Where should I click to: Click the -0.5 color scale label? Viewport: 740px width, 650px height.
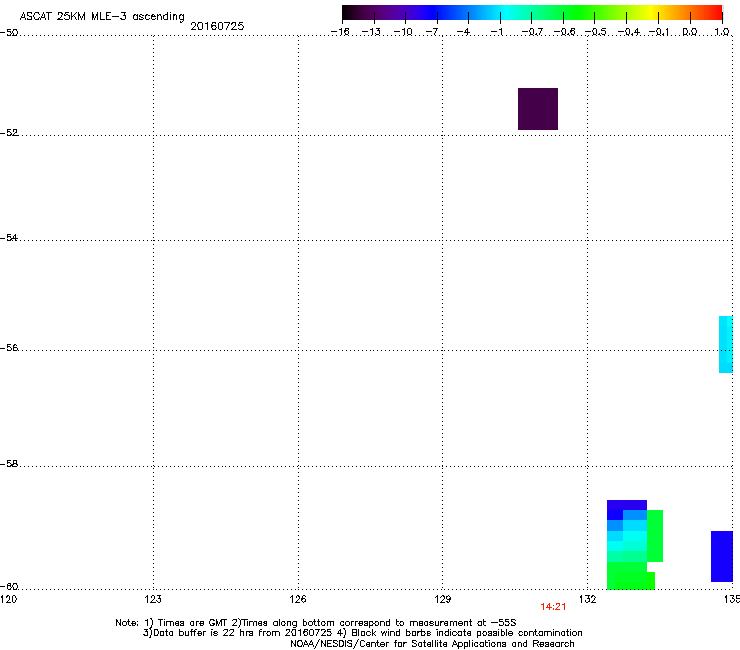(x=596, y=32)
